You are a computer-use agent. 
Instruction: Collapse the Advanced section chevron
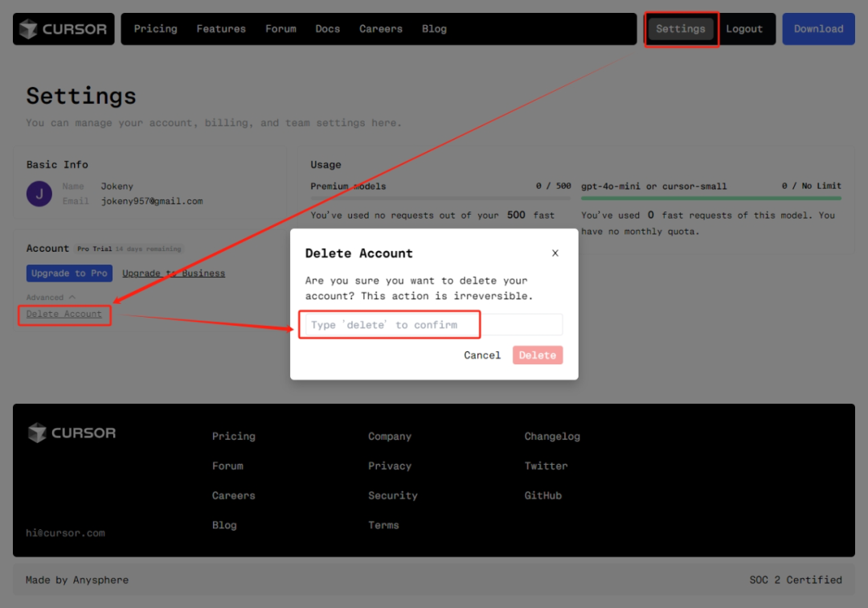coord(72,298)
